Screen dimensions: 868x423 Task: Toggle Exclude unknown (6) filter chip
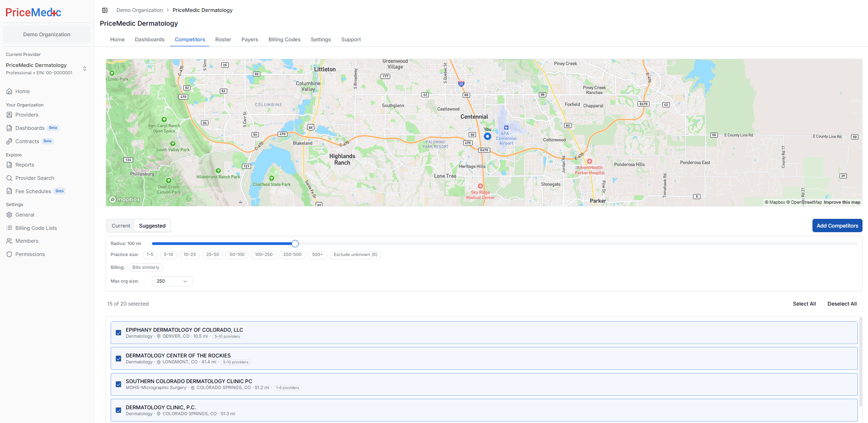click(x=355, y=255)
